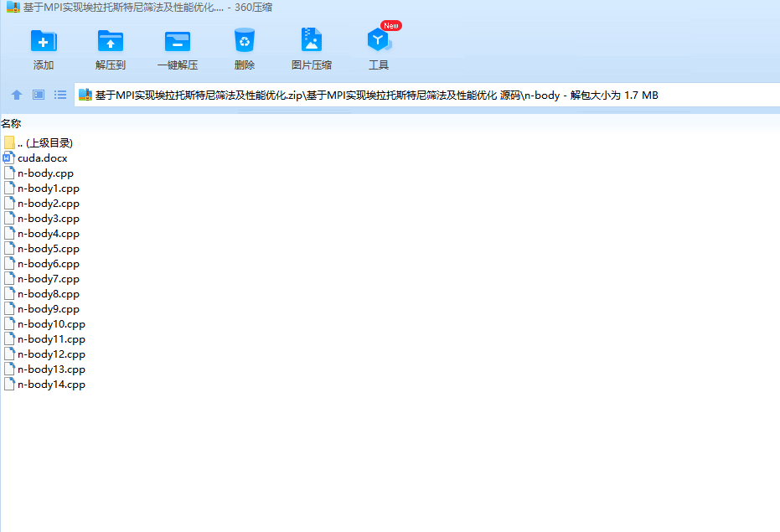Viewport: 780px width, 532px height.
Task: Select the n-body12.cpp file
Action: [x=44, y=354]
